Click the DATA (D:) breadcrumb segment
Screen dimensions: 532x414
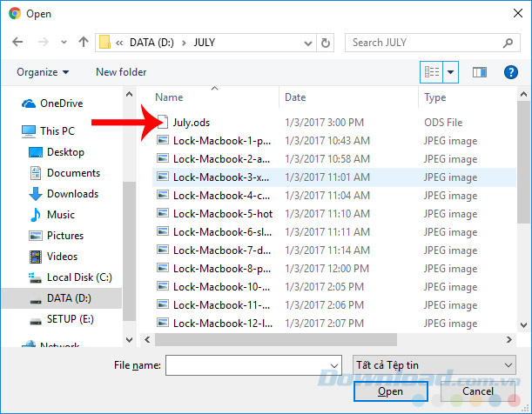coord(152,43)
